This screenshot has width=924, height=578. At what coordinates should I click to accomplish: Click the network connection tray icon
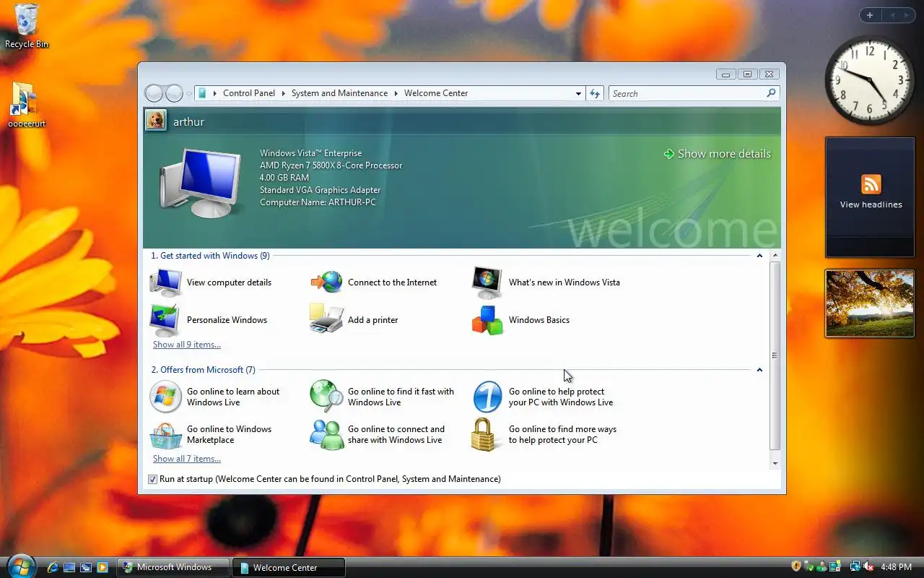click(855, 567)
